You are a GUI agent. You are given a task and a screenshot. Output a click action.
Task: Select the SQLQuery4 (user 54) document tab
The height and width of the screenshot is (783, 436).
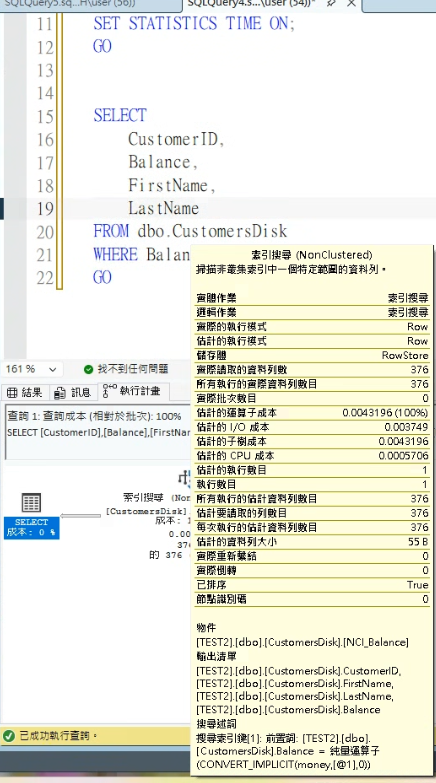[x=251, y=4]
